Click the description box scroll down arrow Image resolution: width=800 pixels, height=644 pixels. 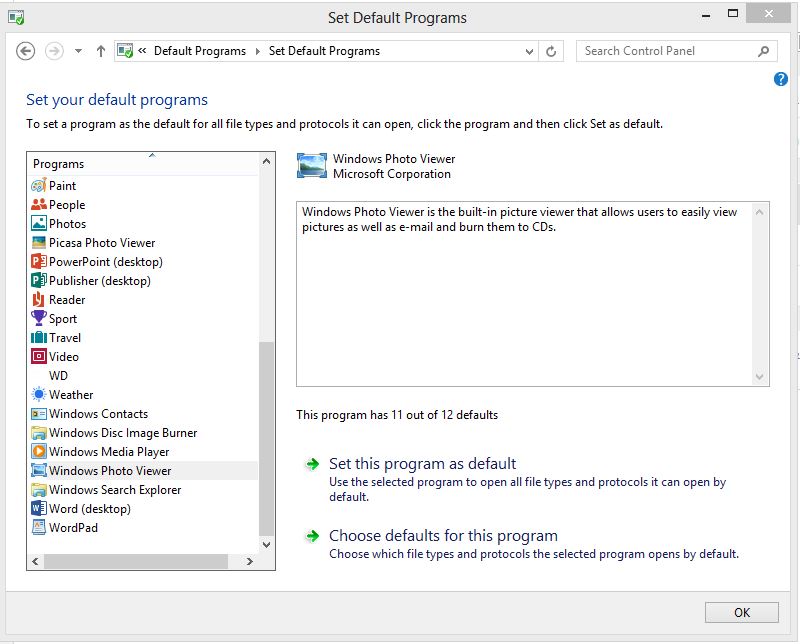(x=759, y=377)
